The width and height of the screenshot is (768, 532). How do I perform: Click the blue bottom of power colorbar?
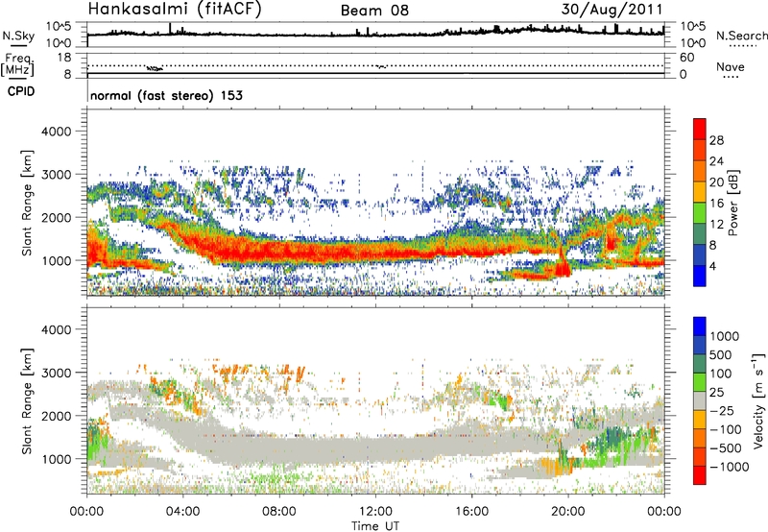click(x=700, y=276)
